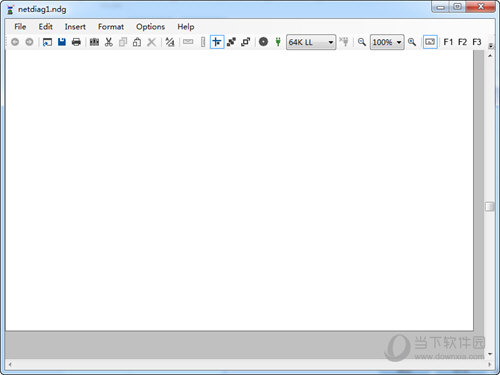The image size is (500, 375).
Task: Click the icon left of scissors
Action: [94, 42]
